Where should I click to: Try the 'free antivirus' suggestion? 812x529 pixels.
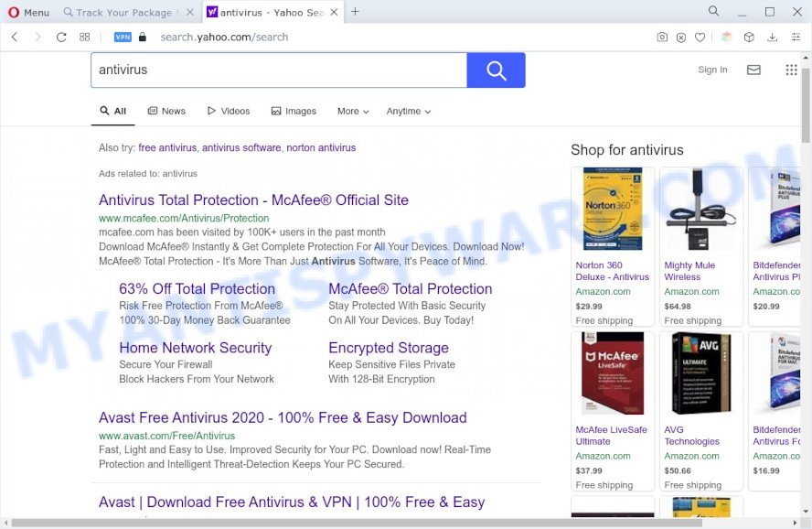click(167, 147)
